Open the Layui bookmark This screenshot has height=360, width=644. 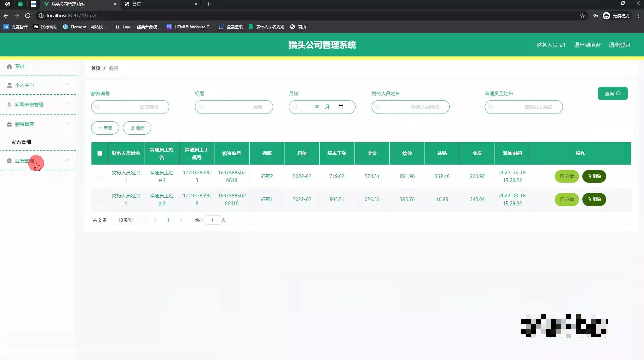pos(138,27)
